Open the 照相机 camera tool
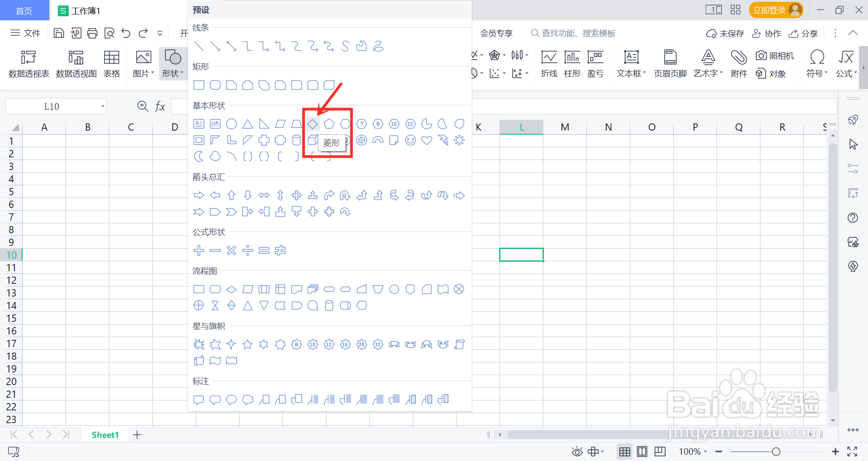The height and width of the screenshot is (461, 868). (775, 55)
